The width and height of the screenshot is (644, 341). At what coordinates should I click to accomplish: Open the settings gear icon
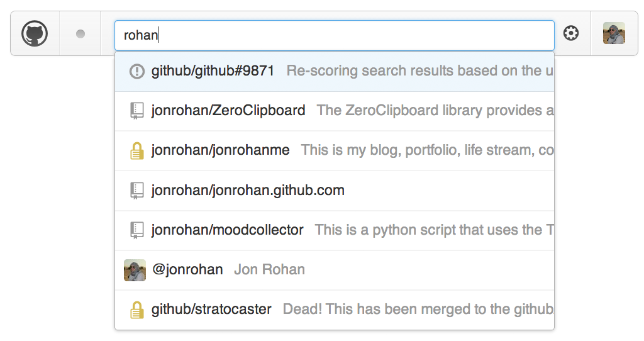571,33
